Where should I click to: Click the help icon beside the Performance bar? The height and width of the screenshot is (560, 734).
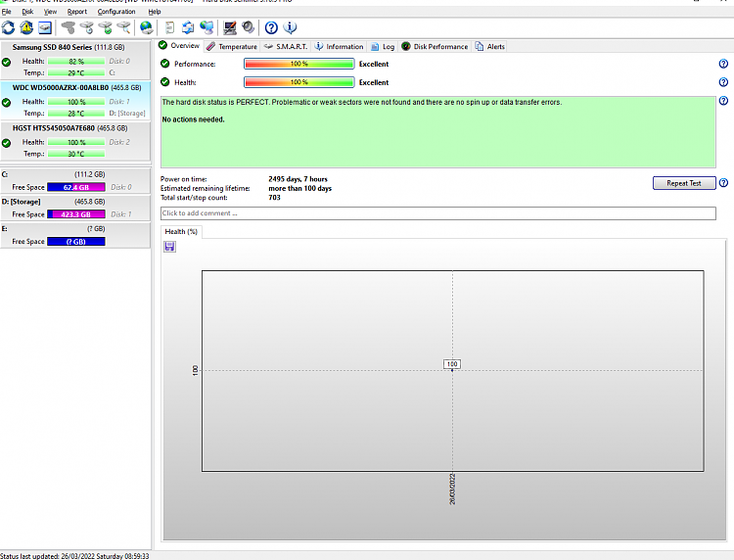point(723,64)
